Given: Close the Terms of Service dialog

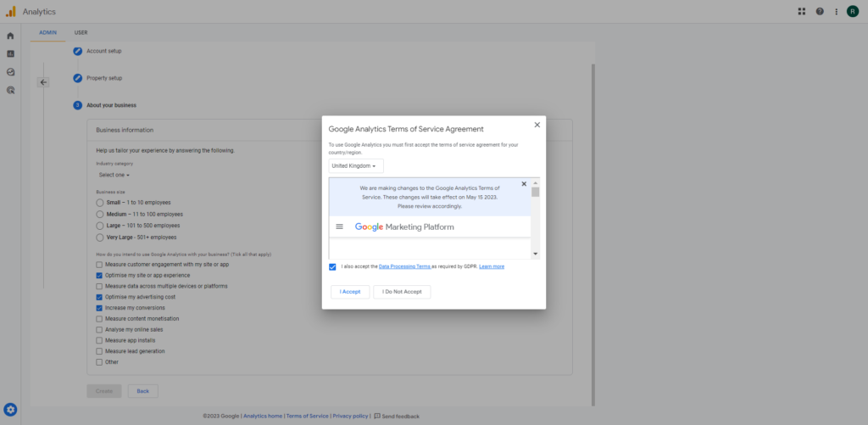Looking at the screenshot, I should [x=537, y=126].
